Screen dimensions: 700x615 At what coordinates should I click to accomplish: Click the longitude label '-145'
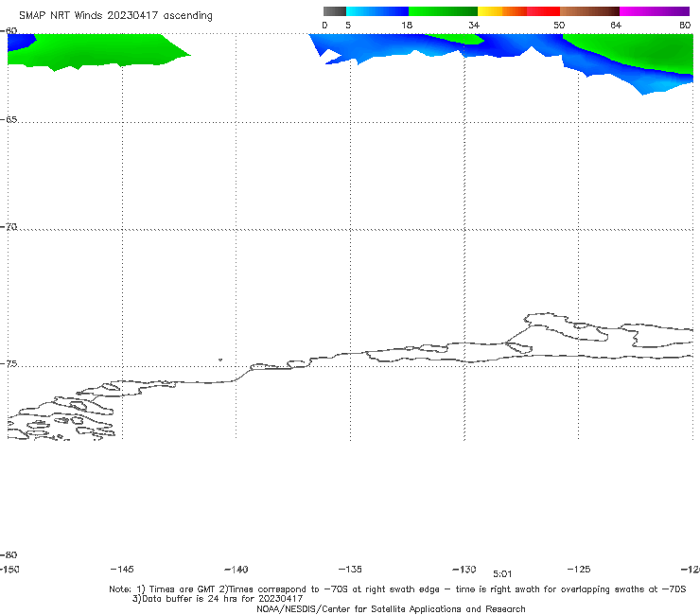point(122,569)
